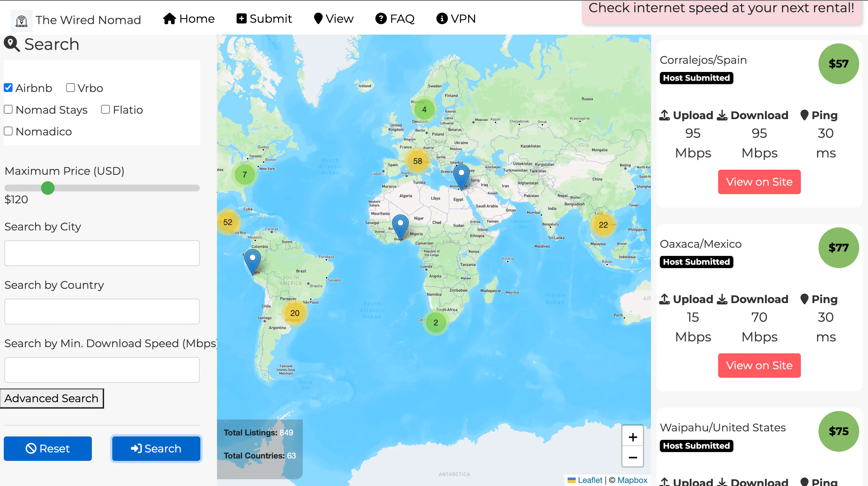Focus the Search by Country field
868x486 pixels.
102,312
